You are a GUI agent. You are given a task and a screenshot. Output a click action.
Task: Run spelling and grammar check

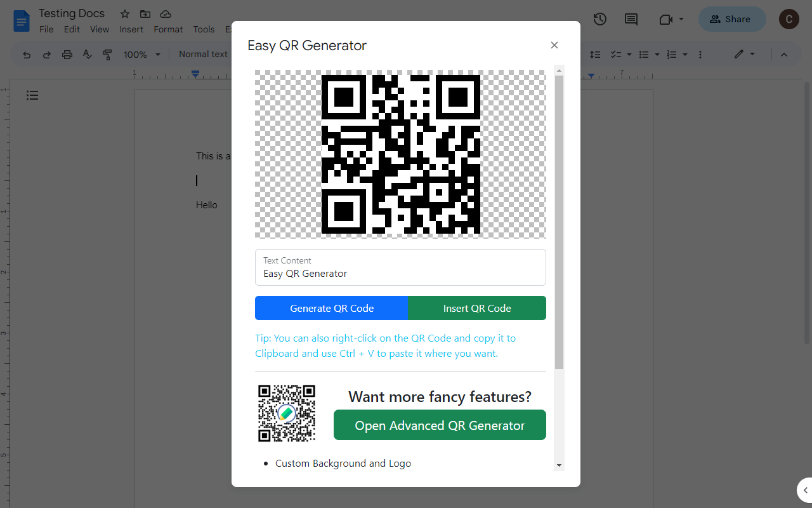(x=88, y=55)
